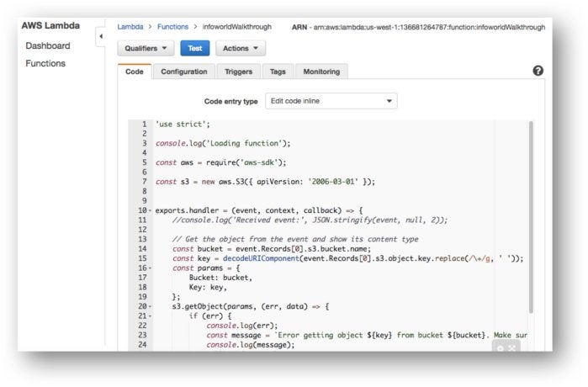
Task: Click the console.log(err) line
Action: pyautogui.click(x=242, y=326)
